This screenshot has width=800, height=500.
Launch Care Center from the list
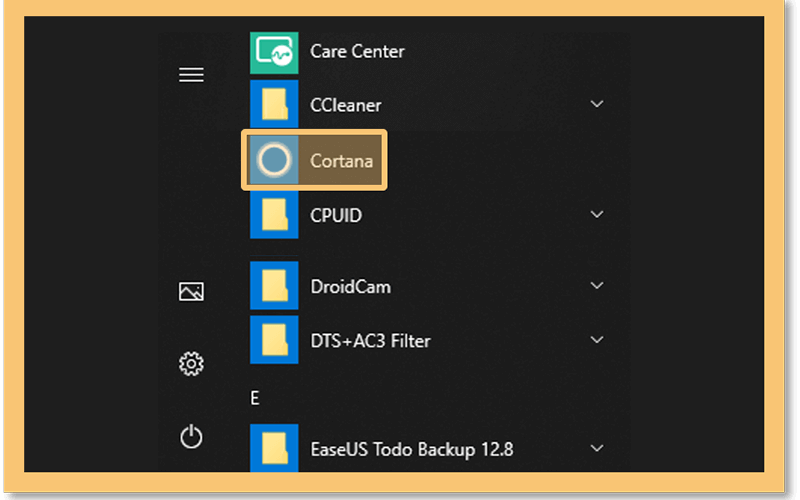(x=357, y=51)
